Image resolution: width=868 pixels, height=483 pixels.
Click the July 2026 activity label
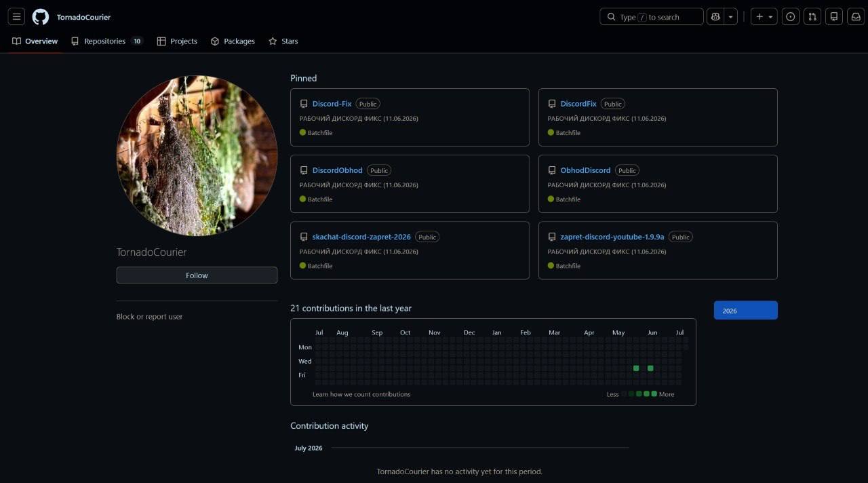[x=309, y=448]
